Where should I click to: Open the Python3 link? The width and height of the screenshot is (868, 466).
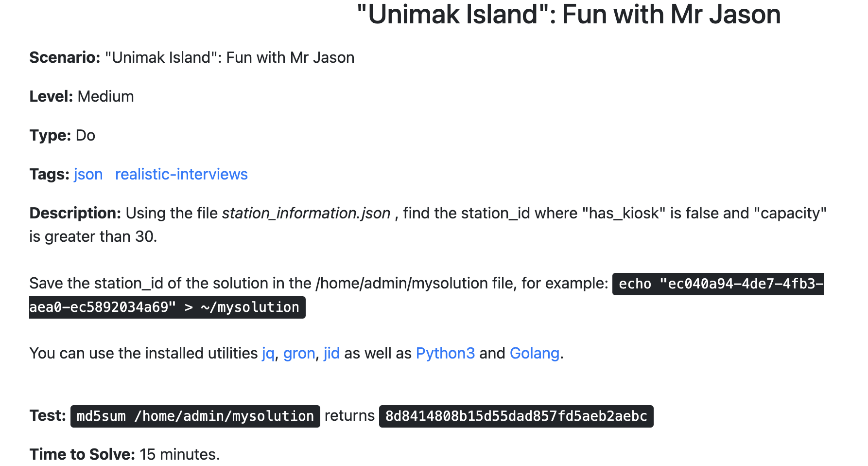pos(445,353)
